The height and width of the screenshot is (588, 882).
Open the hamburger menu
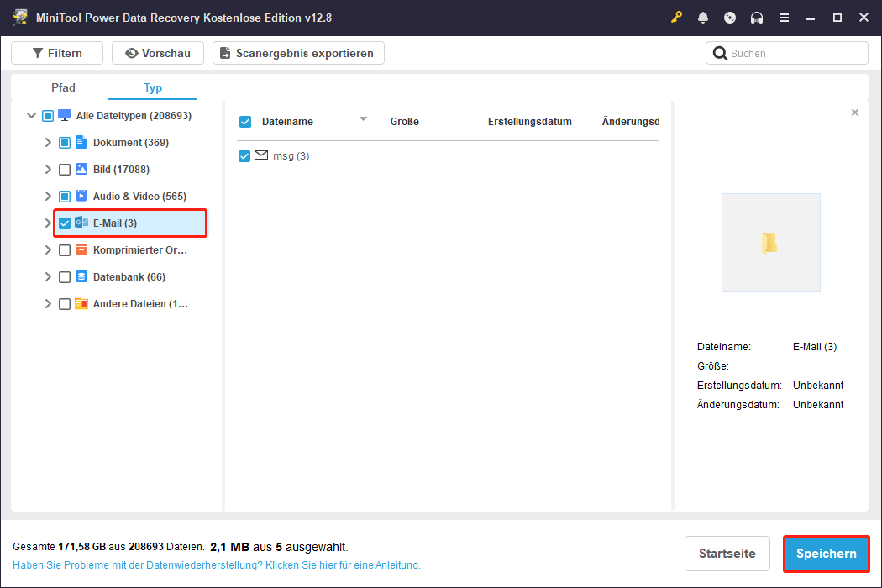(784, 18)
